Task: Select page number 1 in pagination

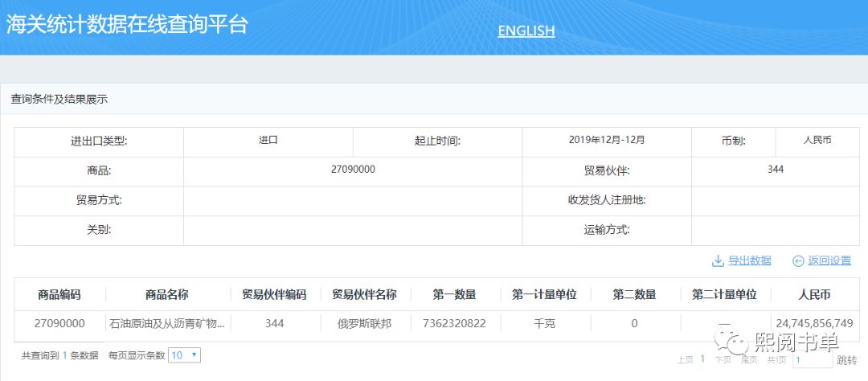Action: 702,358
